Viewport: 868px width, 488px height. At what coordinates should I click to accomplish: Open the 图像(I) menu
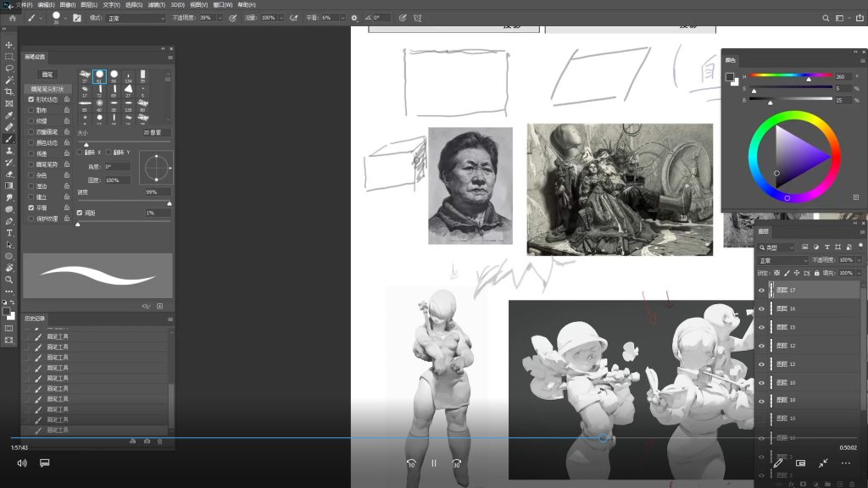tap(67, 4)
